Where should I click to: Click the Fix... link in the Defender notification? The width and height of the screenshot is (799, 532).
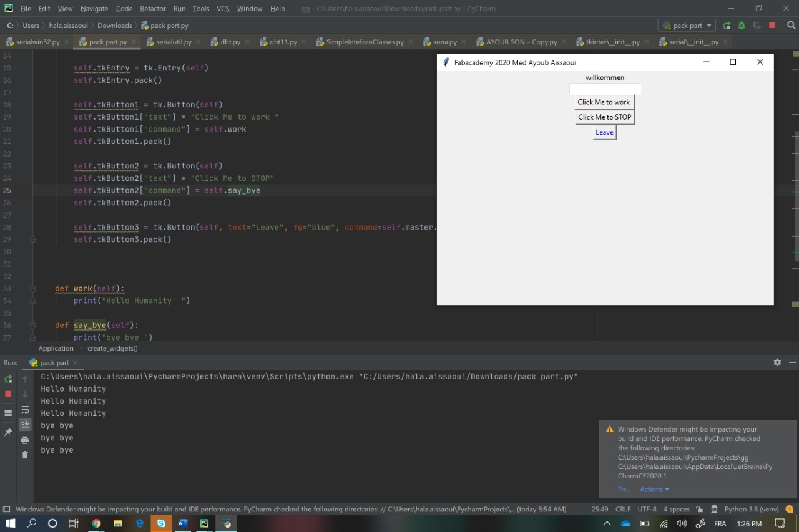(624, 490)
